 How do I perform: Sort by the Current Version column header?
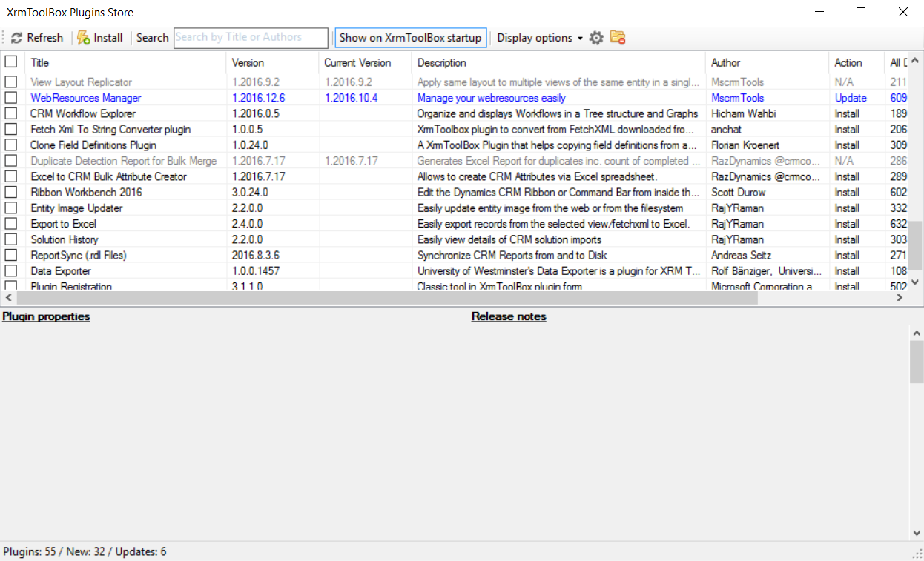[365, 62]
